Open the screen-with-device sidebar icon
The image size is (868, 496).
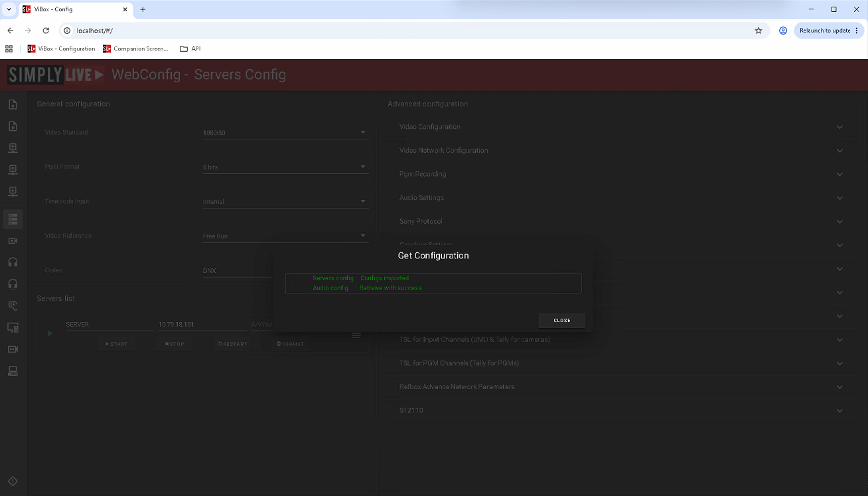[x=13, y=327]
